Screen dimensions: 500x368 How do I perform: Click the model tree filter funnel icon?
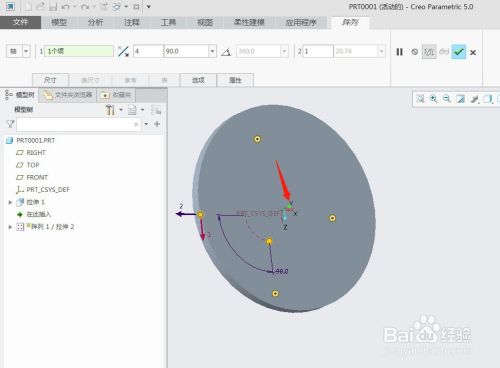click(10, 124)
